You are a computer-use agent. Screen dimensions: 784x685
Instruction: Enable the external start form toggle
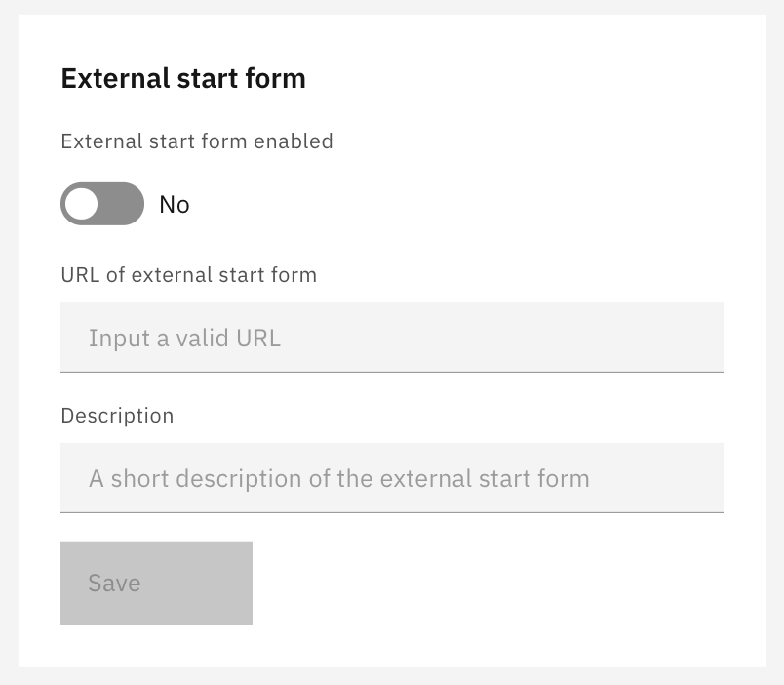click(x=102, y=204)
